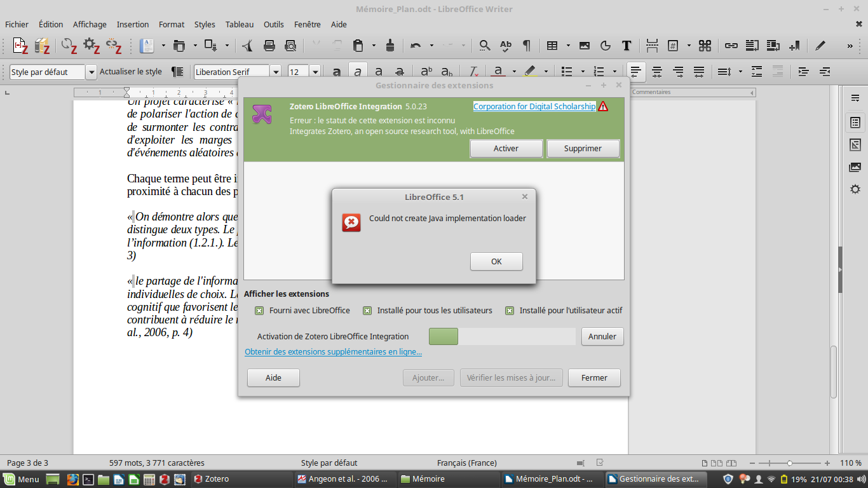The width and height of the screenshot is (868, 488).
Task: Click Annuler to cancel activation
Action: (602, 336)
